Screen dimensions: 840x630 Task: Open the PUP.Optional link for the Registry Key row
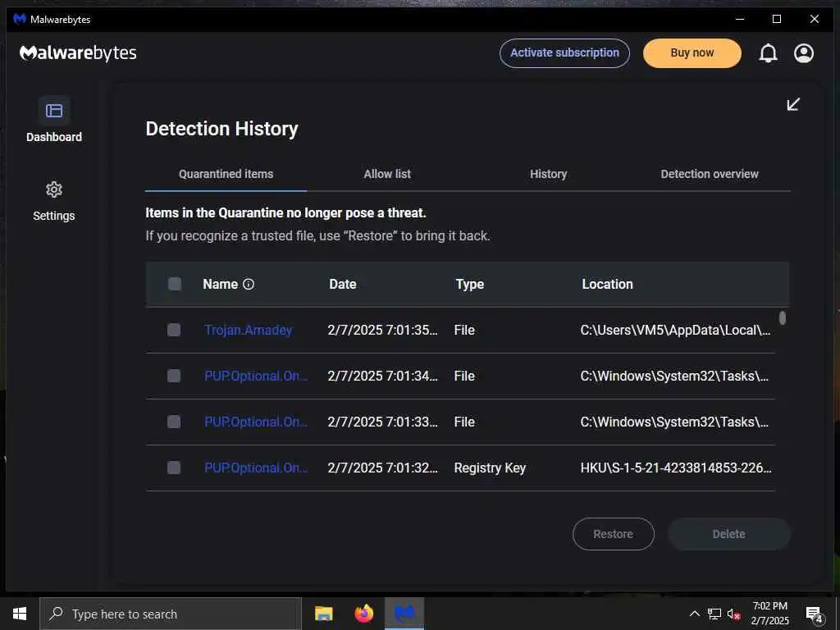tap(256, 468)
